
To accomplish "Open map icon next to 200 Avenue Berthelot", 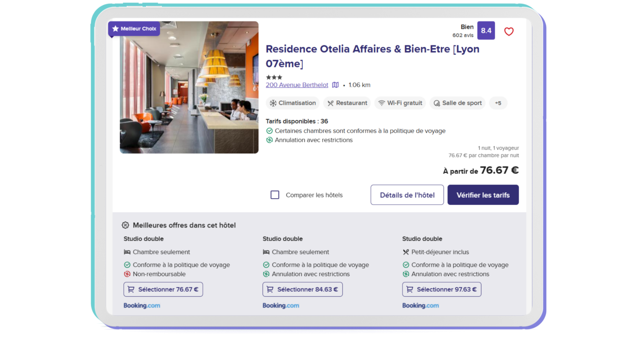I will click(x=335, y=85).
